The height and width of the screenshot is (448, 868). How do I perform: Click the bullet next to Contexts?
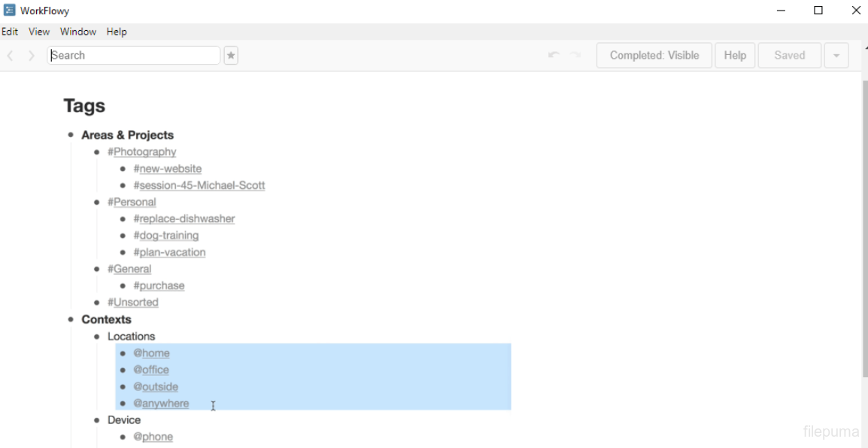[x=71, y=319]
